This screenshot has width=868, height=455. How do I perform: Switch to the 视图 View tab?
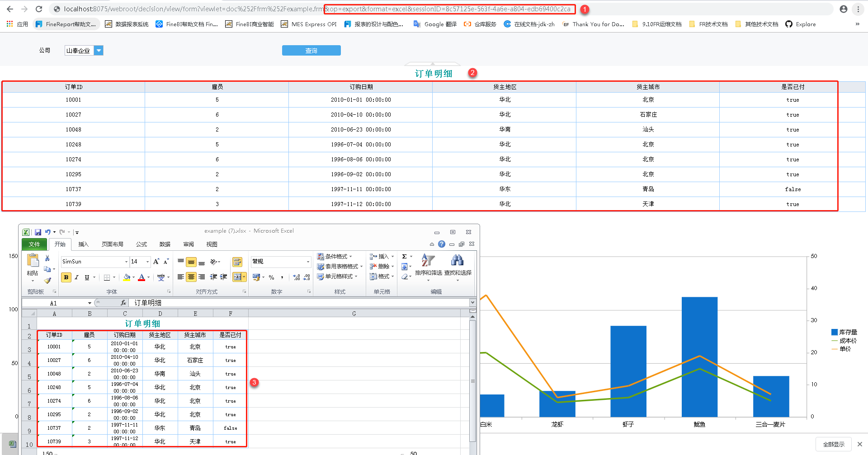click(212, 244)
